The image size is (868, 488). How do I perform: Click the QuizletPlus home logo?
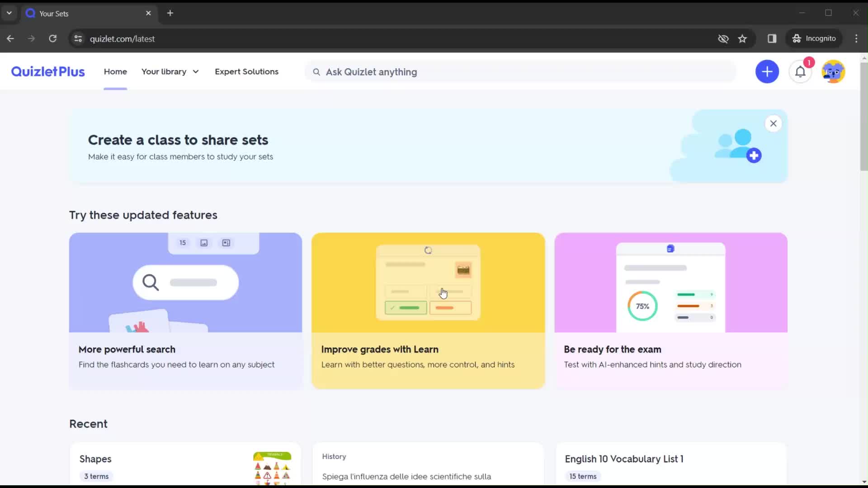click(x=47, y=71)
